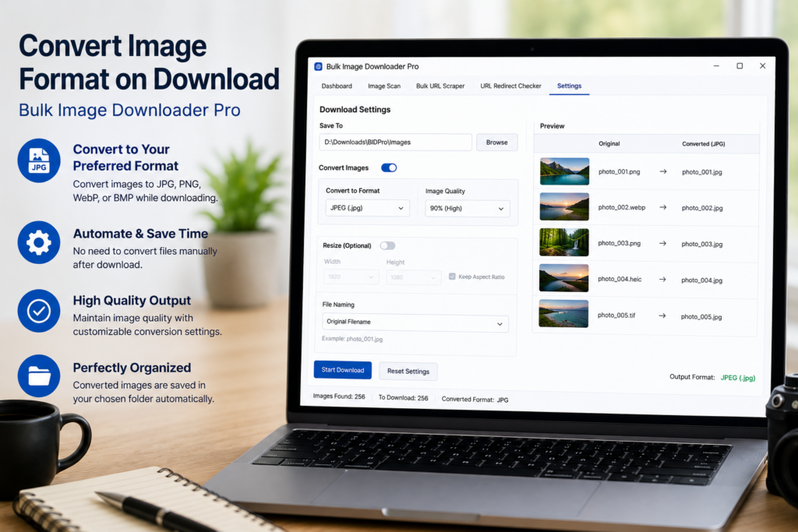Open the Width dropdown
Viewport: 798px width, 532px height.
point(351,277)
